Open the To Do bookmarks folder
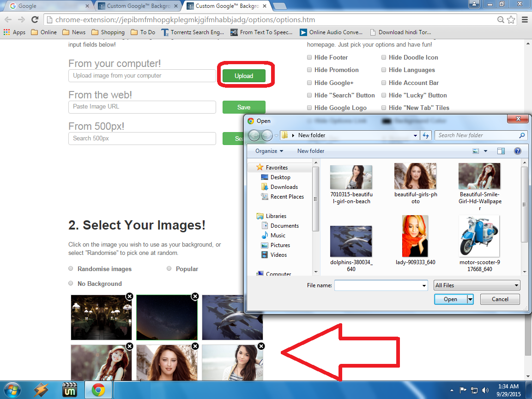 [143, 32]
